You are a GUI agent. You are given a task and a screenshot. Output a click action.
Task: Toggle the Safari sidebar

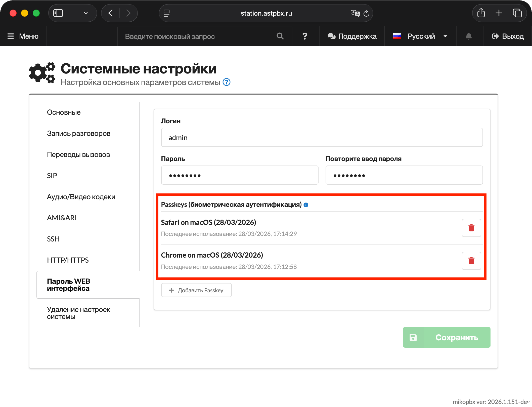[58, 13]
